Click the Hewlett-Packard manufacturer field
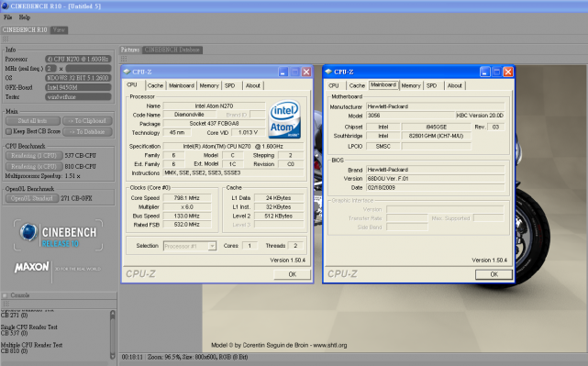This screenshot has width=588, height=366. pos(436,106)
